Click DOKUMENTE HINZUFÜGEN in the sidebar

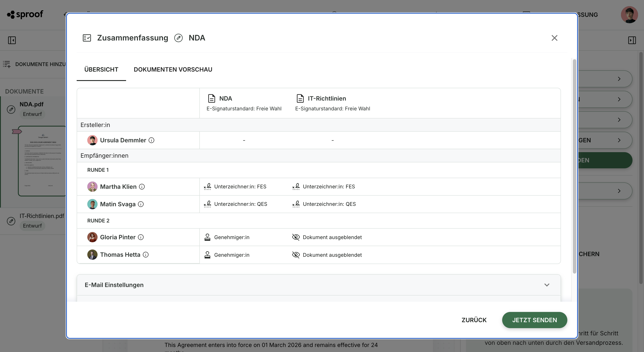(x=34, y=64)
